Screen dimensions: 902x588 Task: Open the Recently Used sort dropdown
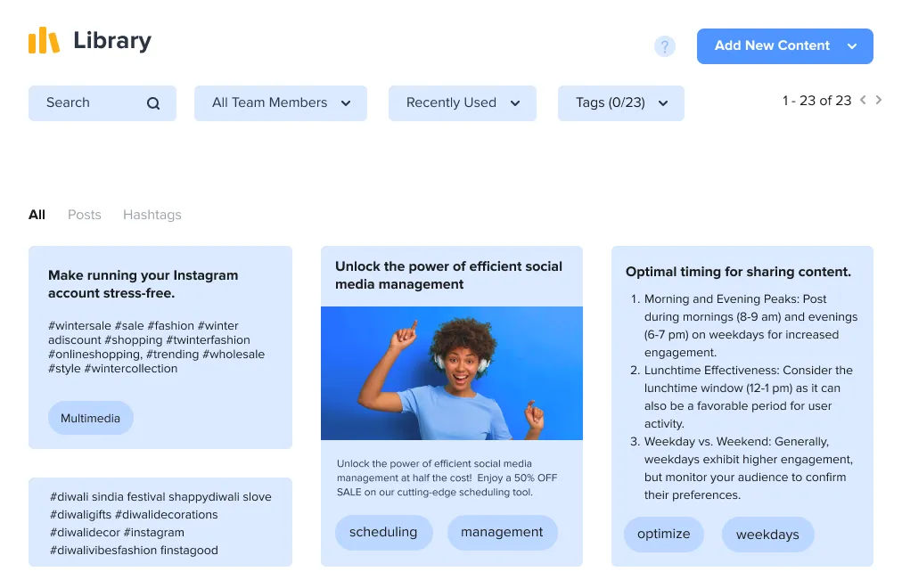[x=462, y=102]
